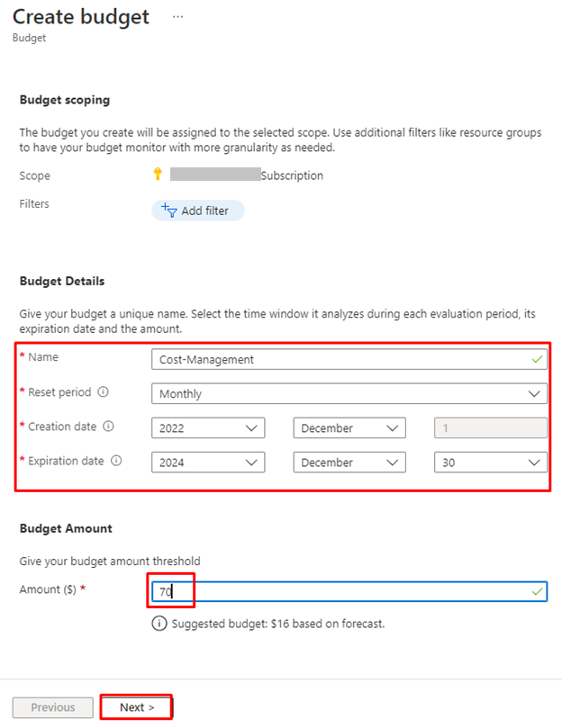Open the Expiration date month December dropdown
This screenshot has width=562, height=728.
coord(349,462)
